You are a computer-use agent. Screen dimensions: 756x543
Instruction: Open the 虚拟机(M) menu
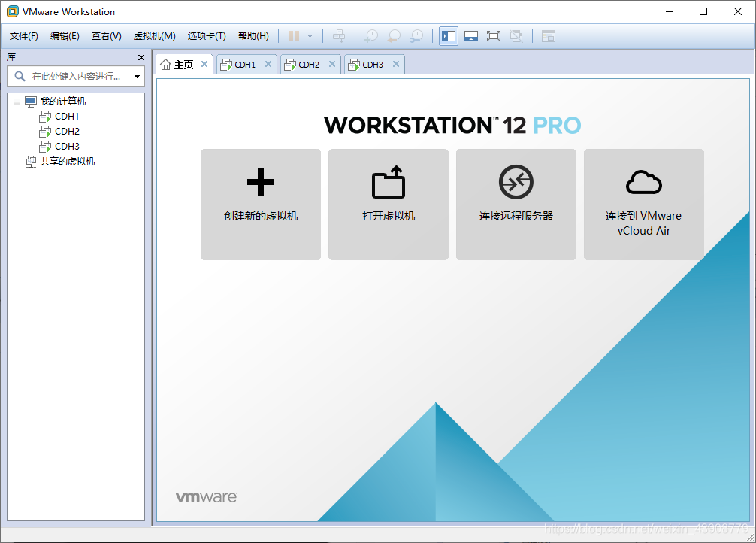154,36
